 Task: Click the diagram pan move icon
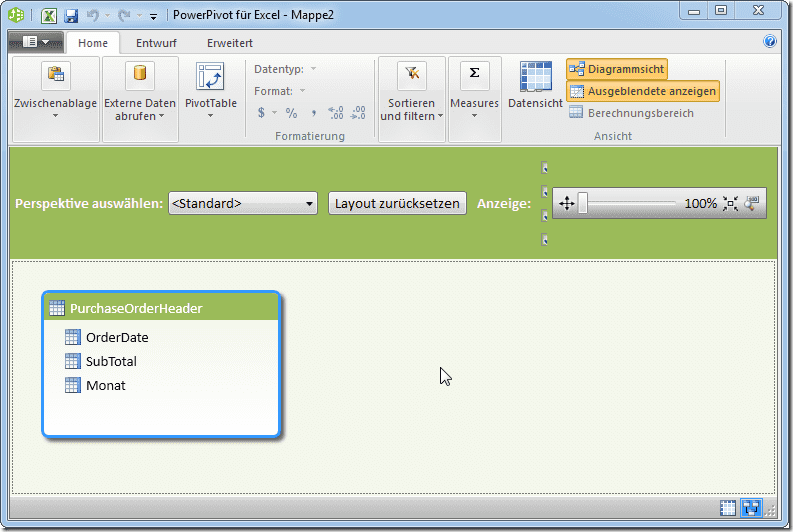[566, 203]
